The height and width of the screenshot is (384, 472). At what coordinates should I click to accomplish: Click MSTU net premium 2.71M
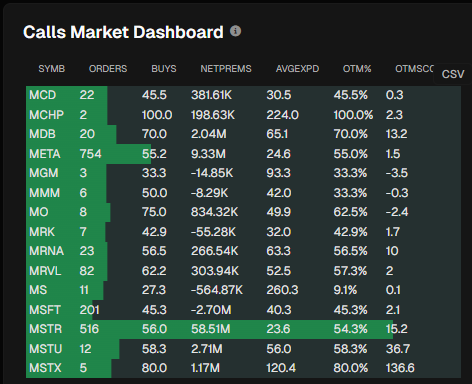(x=207, y=349)
